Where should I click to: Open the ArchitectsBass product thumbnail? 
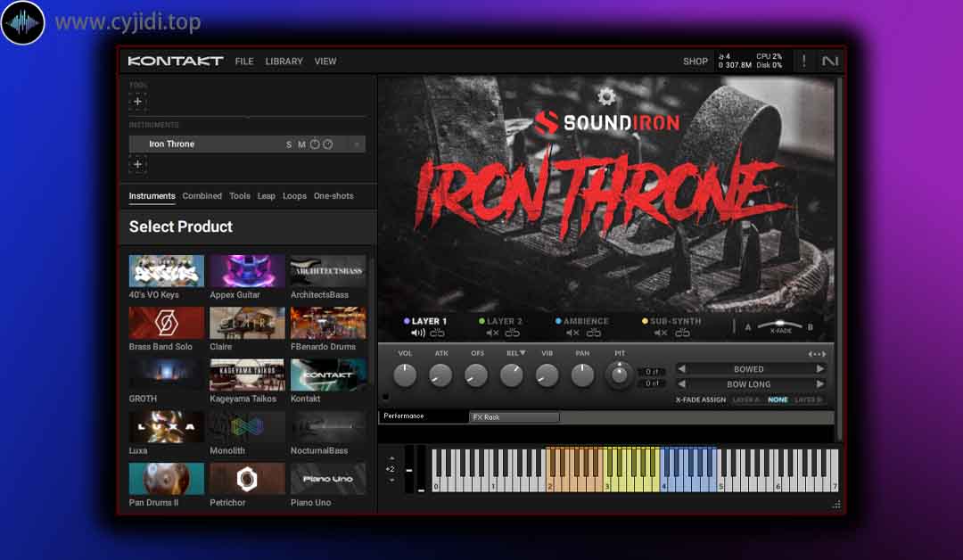(x=328, y=271)
